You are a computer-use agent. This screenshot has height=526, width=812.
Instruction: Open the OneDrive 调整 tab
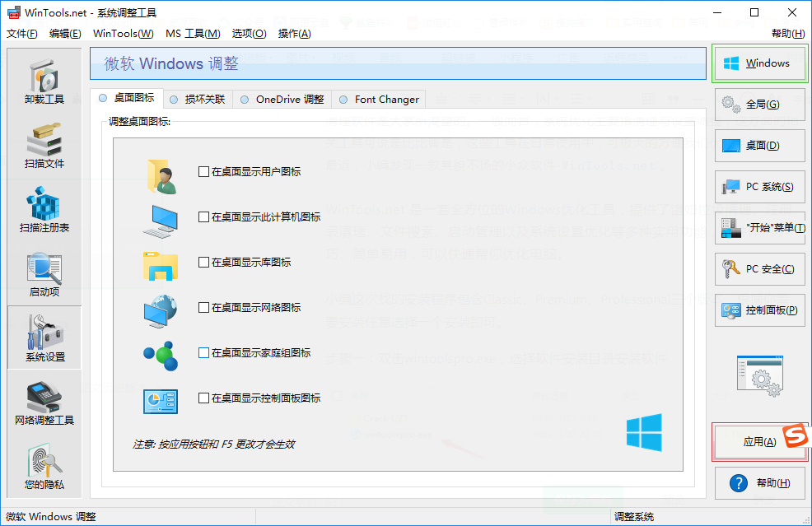coord(282,100)
